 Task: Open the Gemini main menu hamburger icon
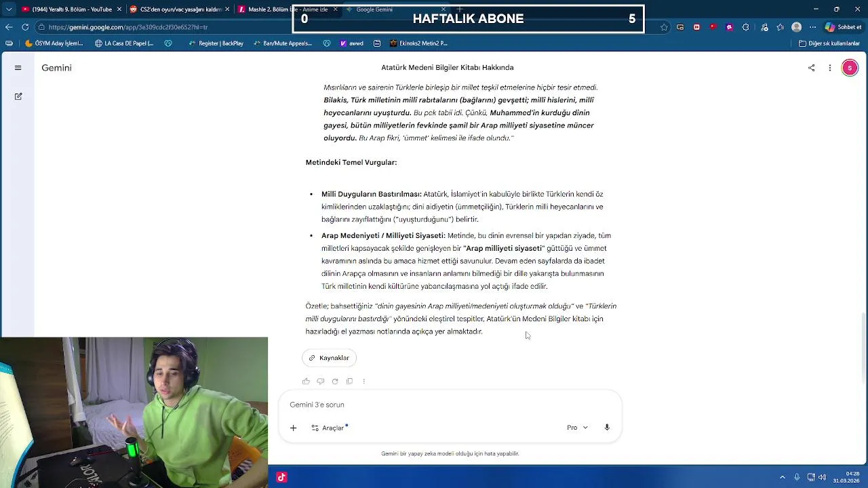[18, 68]
